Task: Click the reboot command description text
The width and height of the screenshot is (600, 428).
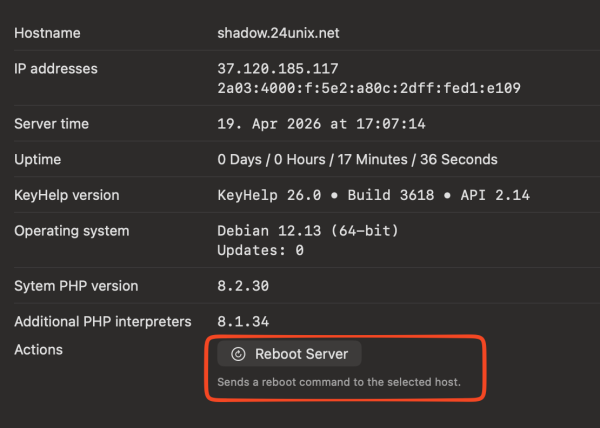Action: [x=339, y=383]
